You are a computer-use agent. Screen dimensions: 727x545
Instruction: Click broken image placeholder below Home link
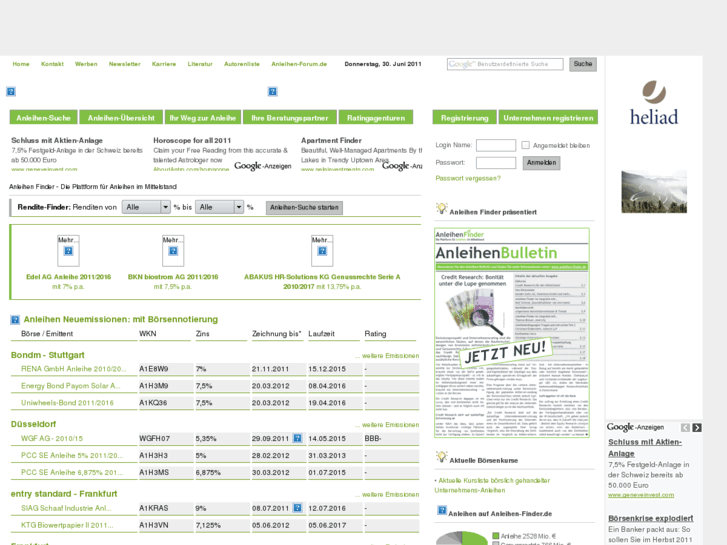[11, 91]
